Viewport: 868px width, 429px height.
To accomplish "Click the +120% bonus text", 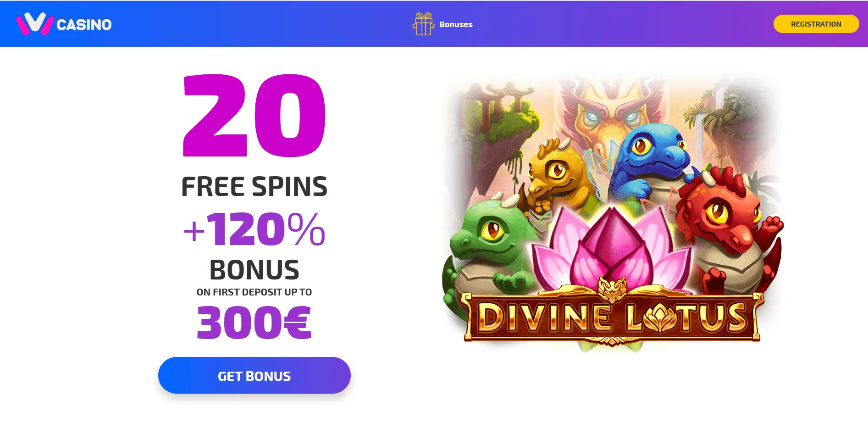I will pyautogui.click(x=254, y=228).
